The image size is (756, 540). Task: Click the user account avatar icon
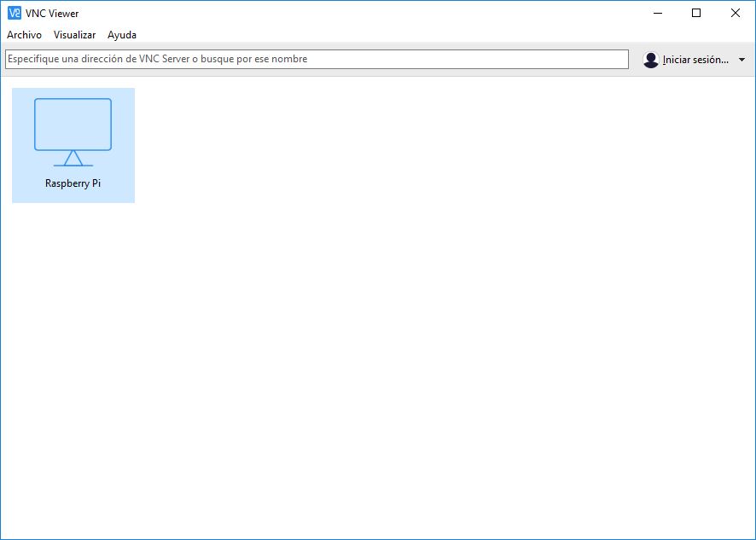[650, 60]
